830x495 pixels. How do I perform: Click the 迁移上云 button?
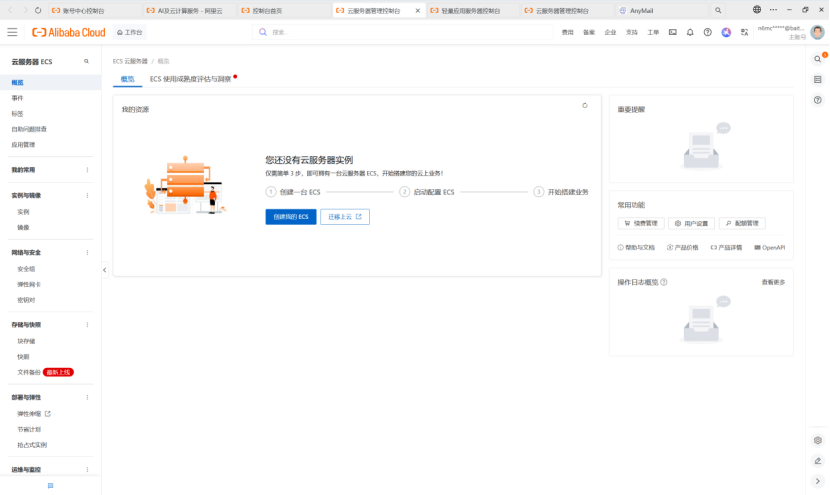coord(344,217)
